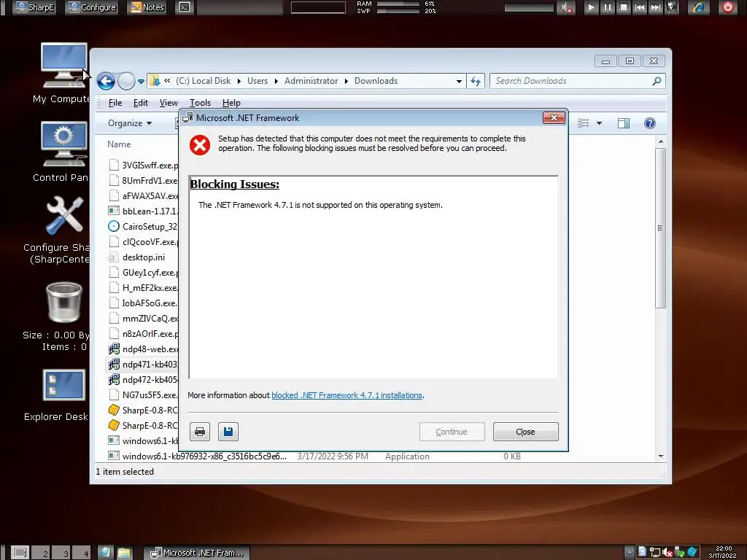Open Notes from the top bar
Screen dimensions: 747x560
click(x=147, y=7)
